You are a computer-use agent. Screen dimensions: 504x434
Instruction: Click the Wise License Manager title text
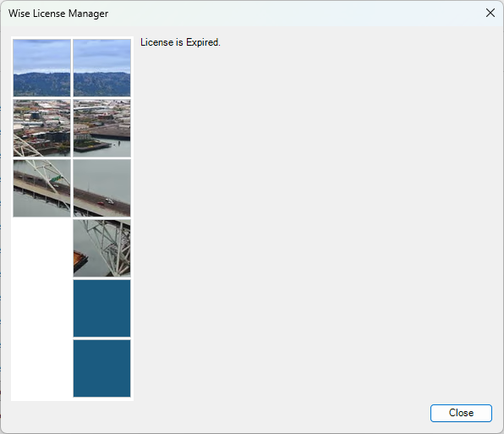[x=58, y=14]
